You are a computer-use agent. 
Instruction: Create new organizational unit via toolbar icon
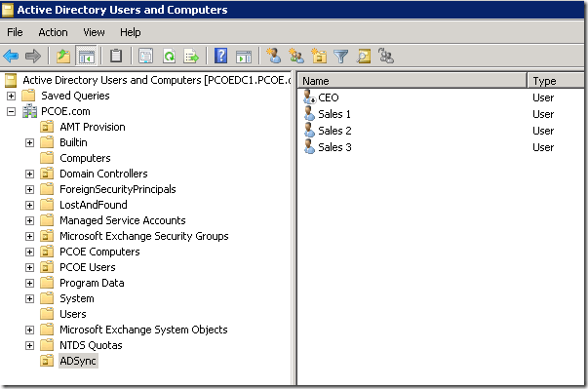click(319, 56)
